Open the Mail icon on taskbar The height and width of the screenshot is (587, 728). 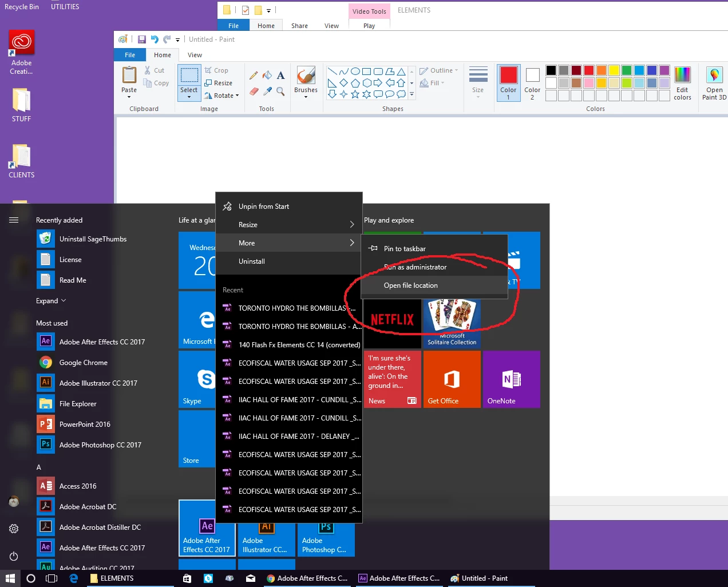click(x=251, y=578)
